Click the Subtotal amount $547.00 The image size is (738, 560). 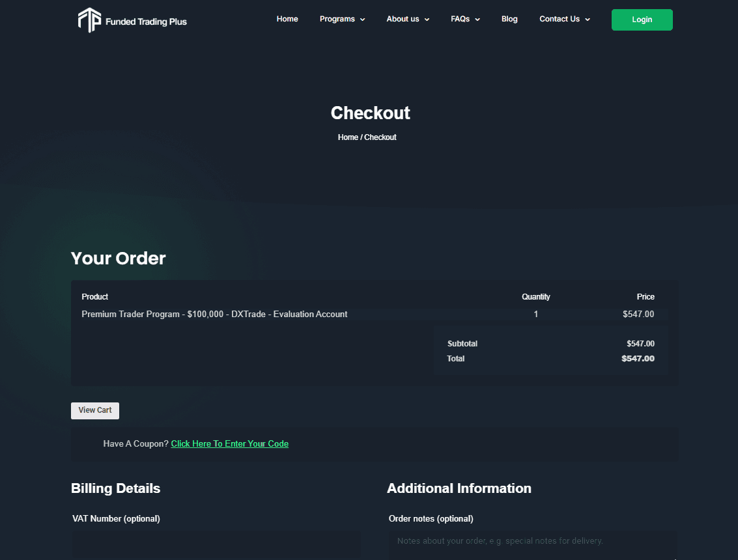coord(640,344)
